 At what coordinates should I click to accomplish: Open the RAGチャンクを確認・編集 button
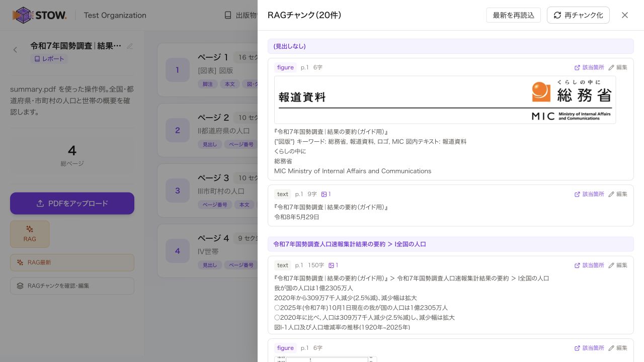coord(72,286)
